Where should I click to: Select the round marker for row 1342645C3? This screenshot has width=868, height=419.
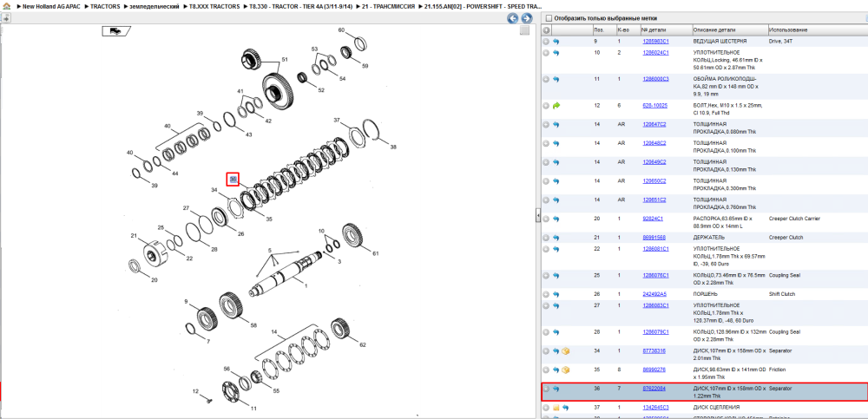tap(546, 408)
